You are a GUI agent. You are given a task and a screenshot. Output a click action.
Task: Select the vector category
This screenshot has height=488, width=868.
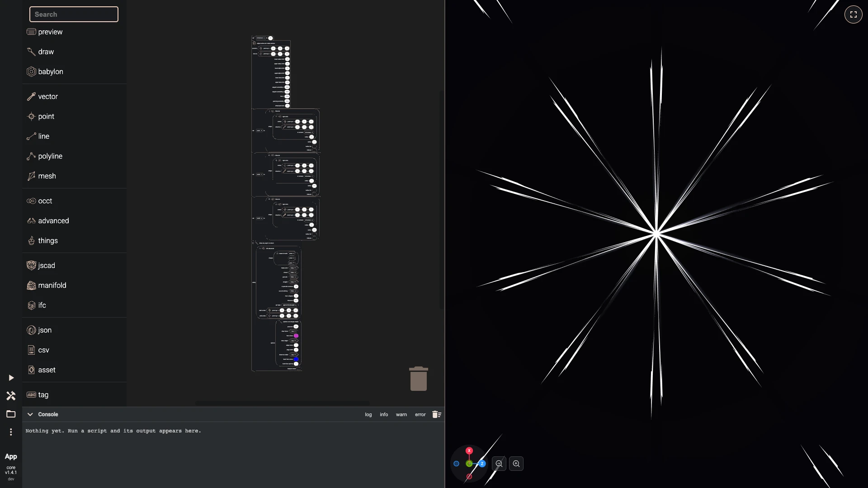[x=74, y=96]
